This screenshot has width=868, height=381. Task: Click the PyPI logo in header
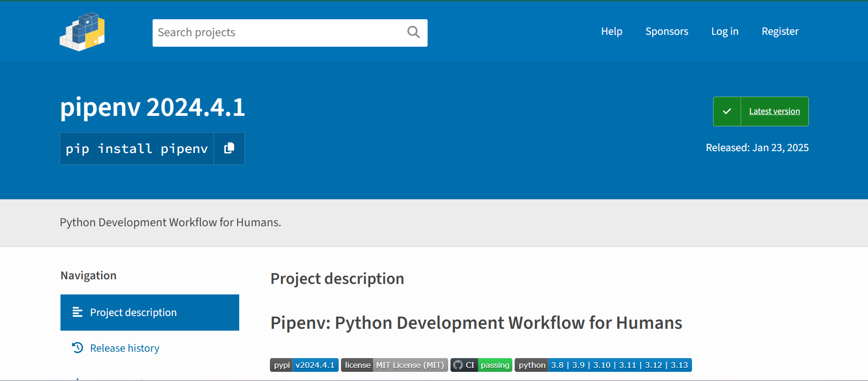click(82, 32)
